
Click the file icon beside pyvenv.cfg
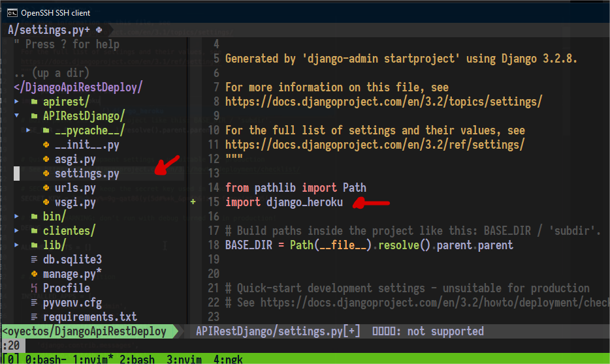[x=34, y=303]
